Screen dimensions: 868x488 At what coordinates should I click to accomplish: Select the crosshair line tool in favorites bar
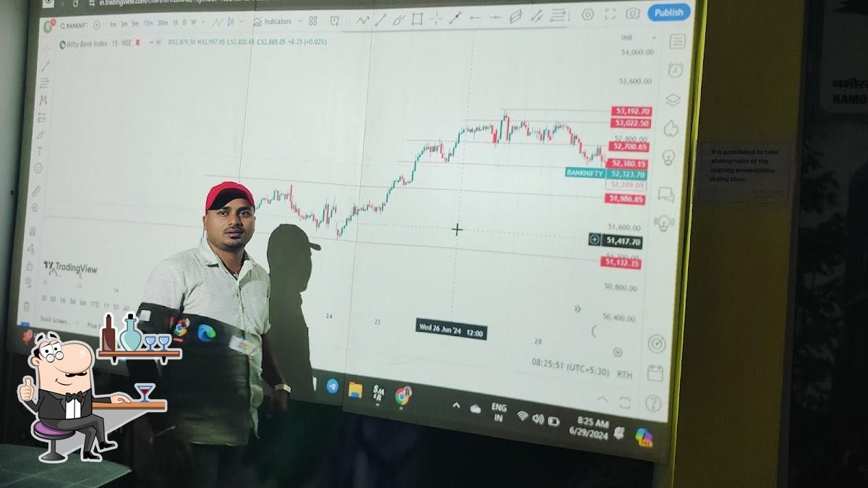[437, 18]
